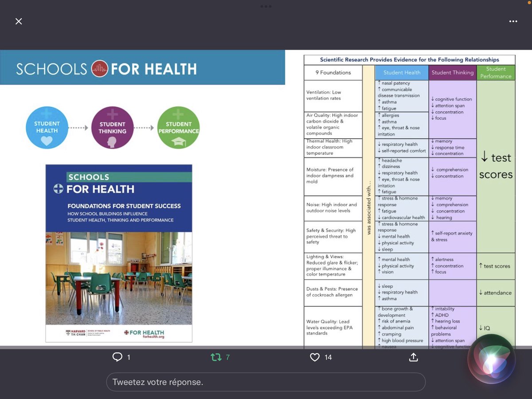Viewport: 532px width, 399px height.
Task: Open the three-dot more options menu
Action: 513,21
